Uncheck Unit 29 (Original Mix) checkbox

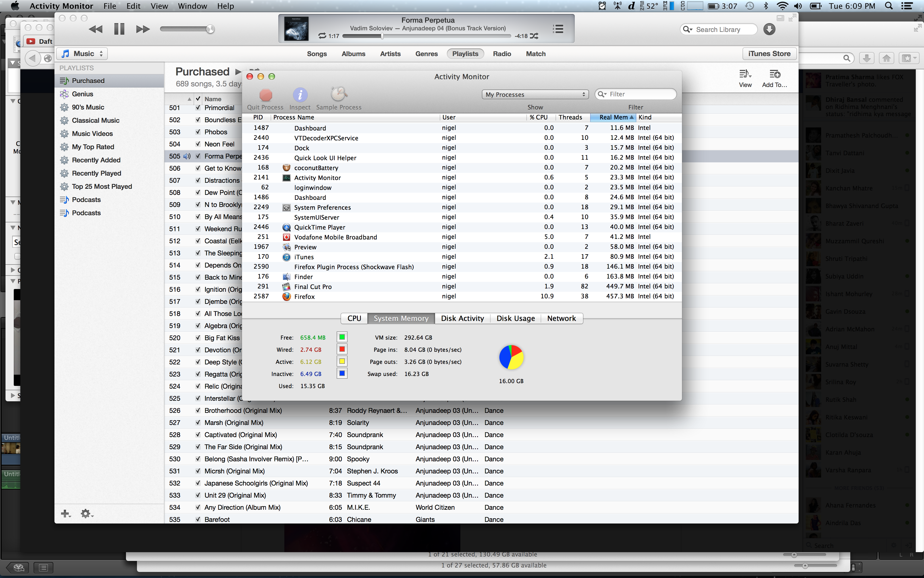click(x=198, y=495)
